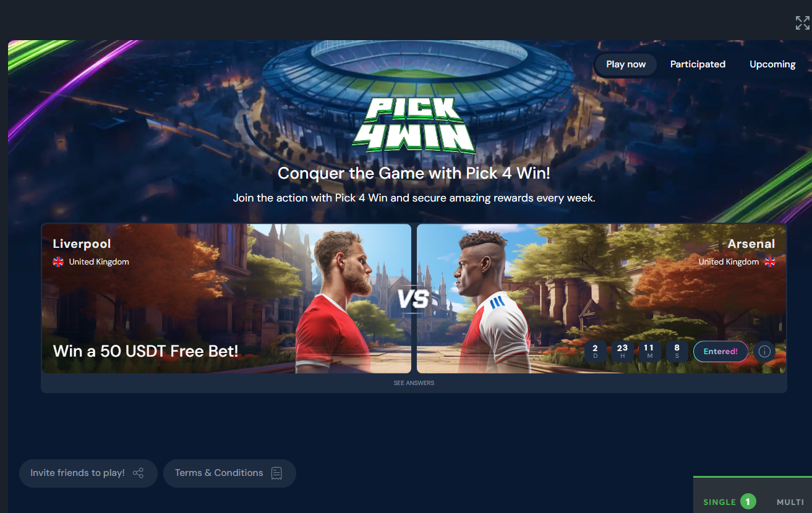Screen dimensions: 812x513
Task: Click the Entered! button
Action: (720, 352)
